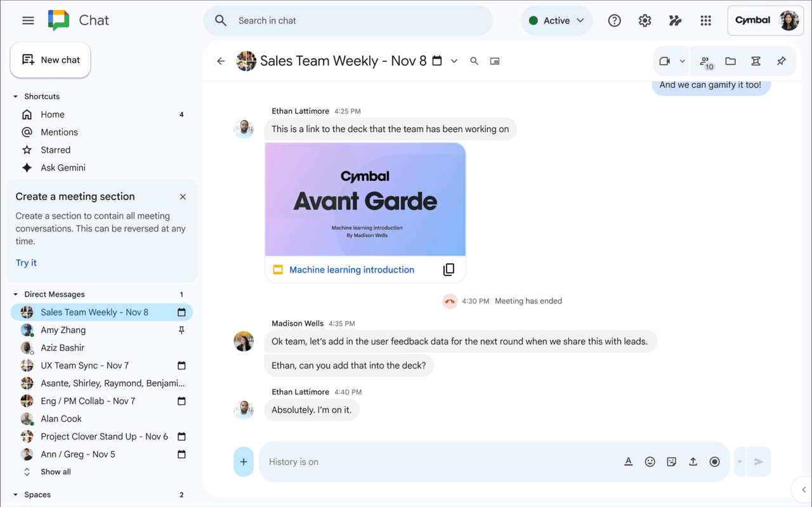Screen dimensions: 812x507
Task: Record a voice or video message
Action: [714, 461]
